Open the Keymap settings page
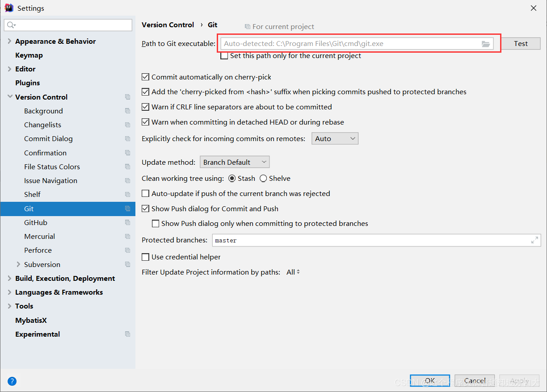This screenshot has width=547, height=392. click(x=29, y=55)
